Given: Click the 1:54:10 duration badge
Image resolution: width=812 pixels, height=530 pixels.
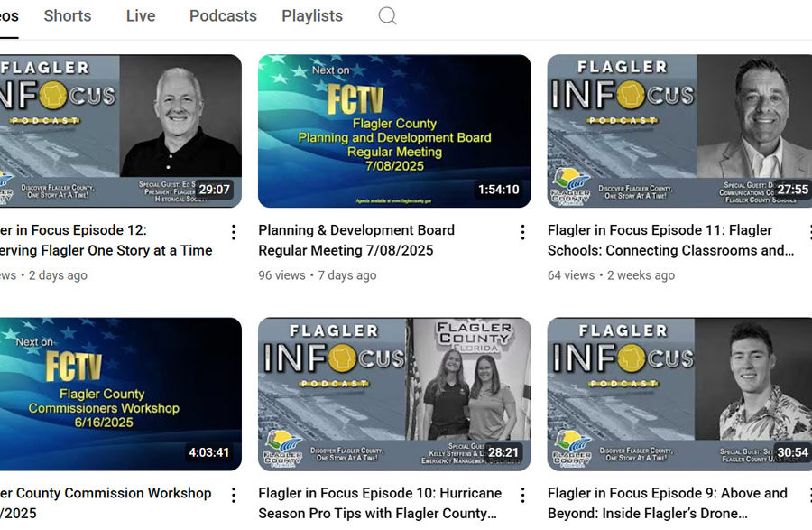Looking at the screenshot, I should coord(498,190).
